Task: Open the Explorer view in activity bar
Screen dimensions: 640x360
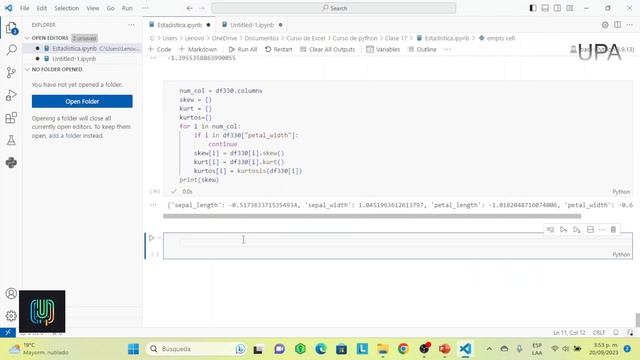Action: pos(11,28)
